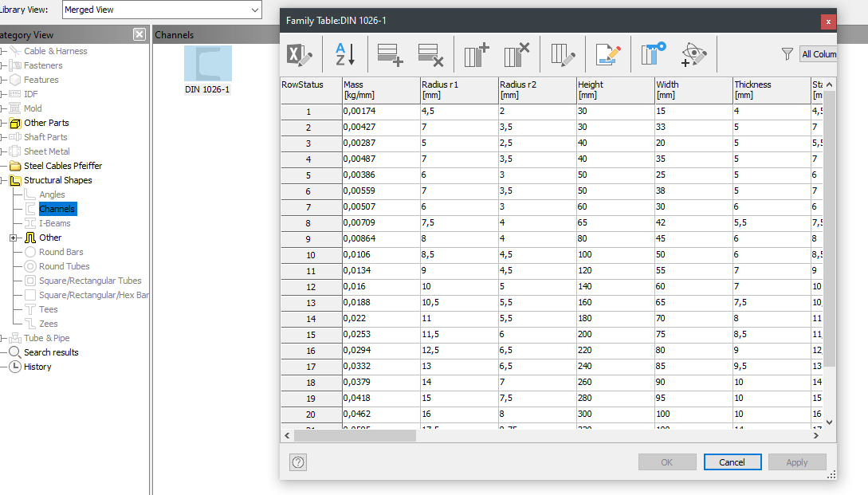Delete the selected column
The height and width of the screenshot is (495, 868).
coord(516,54)
